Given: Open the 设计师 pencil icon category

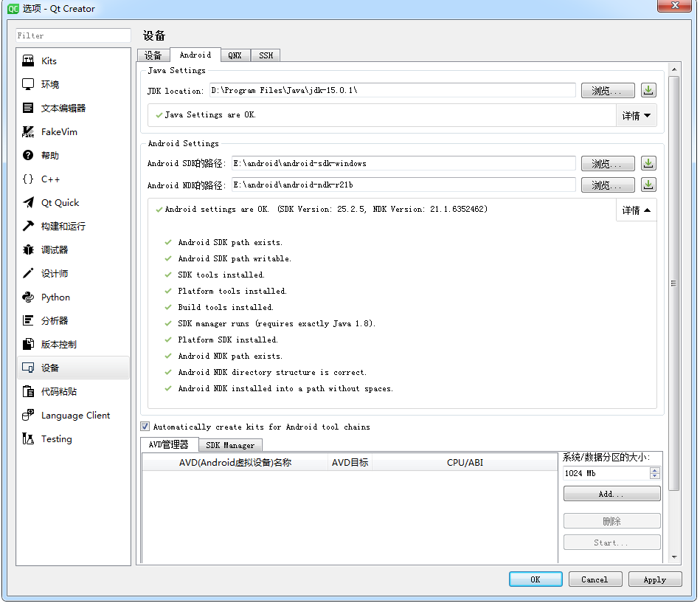Looking at the screenshot, I should tap(28, 273).
